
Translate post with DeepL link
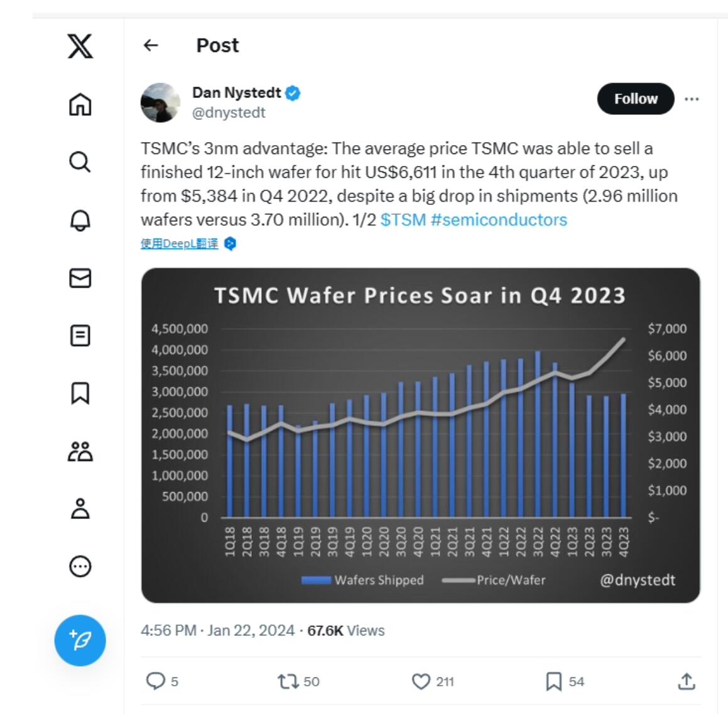point(180,244)
